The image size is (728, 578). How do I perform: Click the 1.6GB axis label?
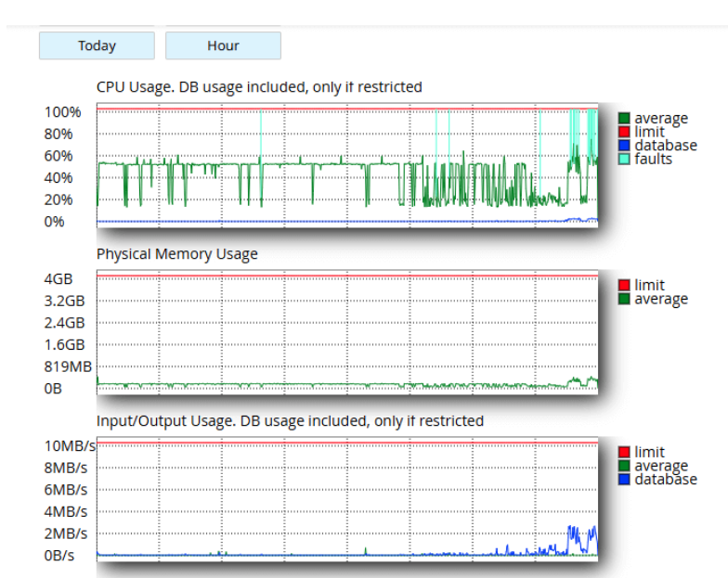[x=65, y=345]
